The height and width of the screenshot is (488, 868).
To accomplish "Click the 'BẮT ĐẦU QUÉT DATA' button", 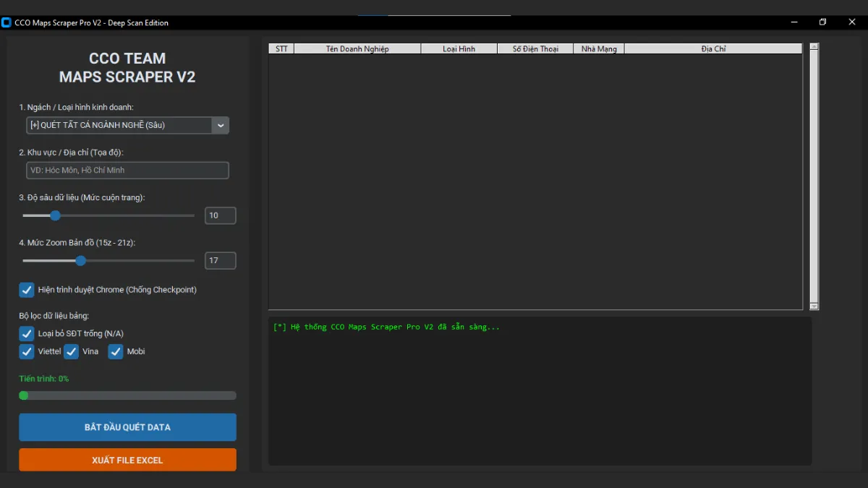I will pyautogui.click(x=127, y=427).
